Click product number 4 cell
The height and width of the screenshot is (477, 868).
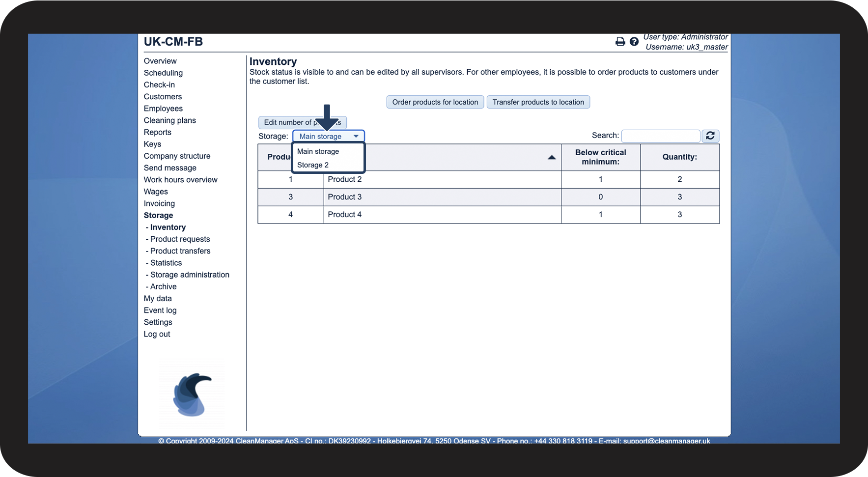tap(291, 215)
